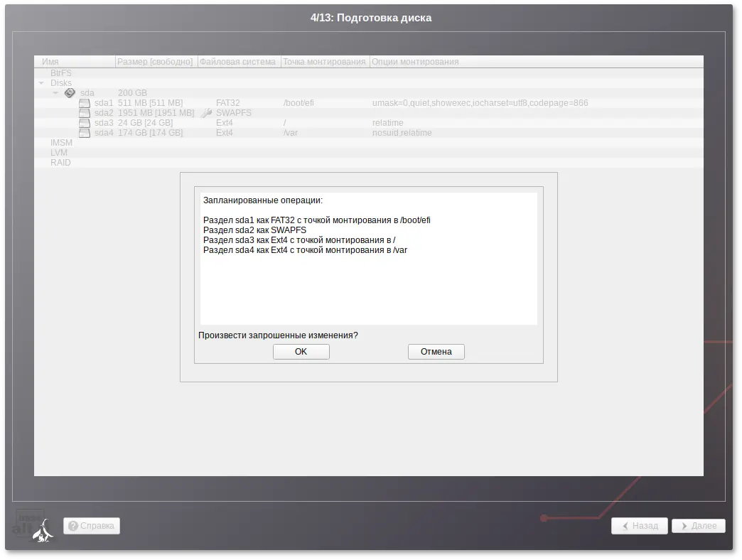Click the SWAPFS filesystem cell
This screenshot has width=742, height=560.
[234, 112]
